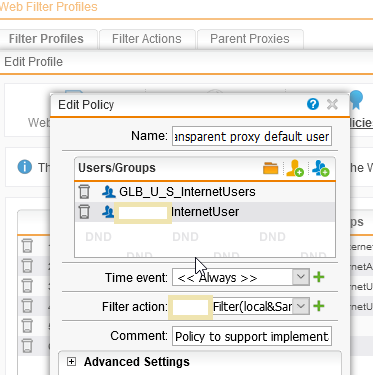This screenshot has width=373, height=375.
Task: Select the Filter Profiles tab
Action: pyautogui.click(x=46, y=39)
